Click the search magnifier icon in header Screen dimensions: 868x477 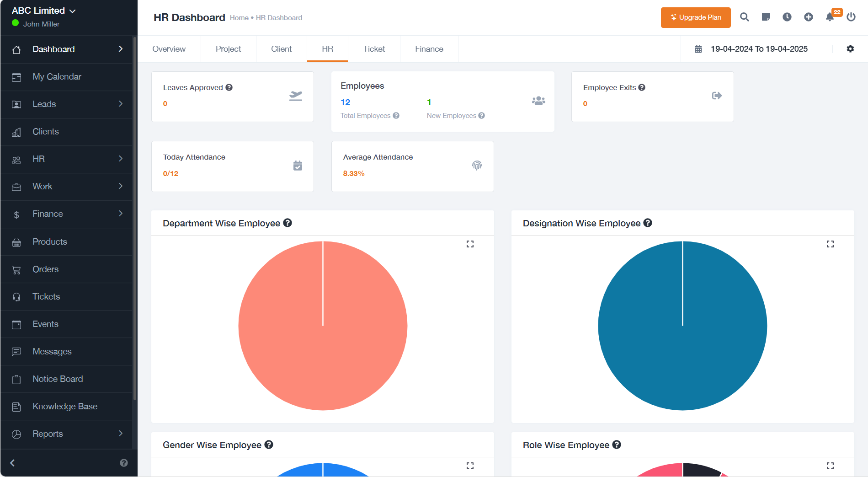point(744,17)
